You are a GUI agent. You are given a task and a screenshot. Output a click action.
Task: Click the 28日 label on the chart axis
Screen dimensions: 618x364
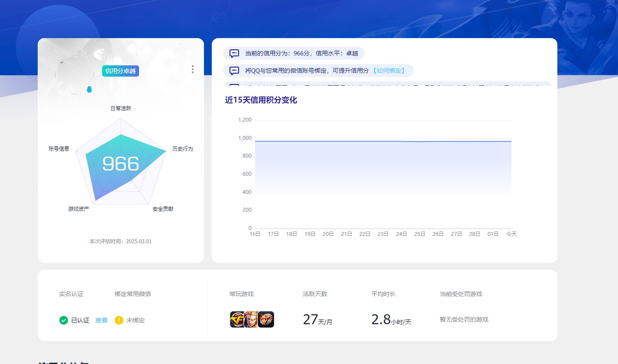[475, 234]
